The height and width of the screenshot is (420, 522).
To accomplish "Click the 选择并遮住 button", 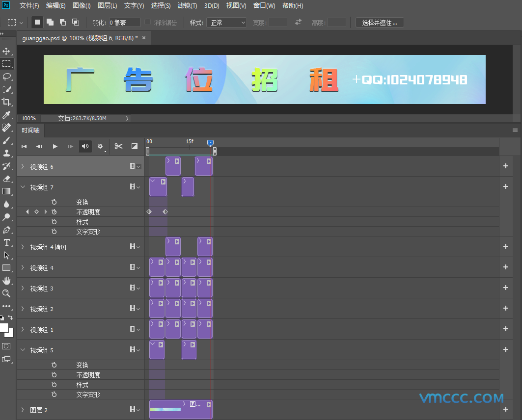I will coord(380,23).
